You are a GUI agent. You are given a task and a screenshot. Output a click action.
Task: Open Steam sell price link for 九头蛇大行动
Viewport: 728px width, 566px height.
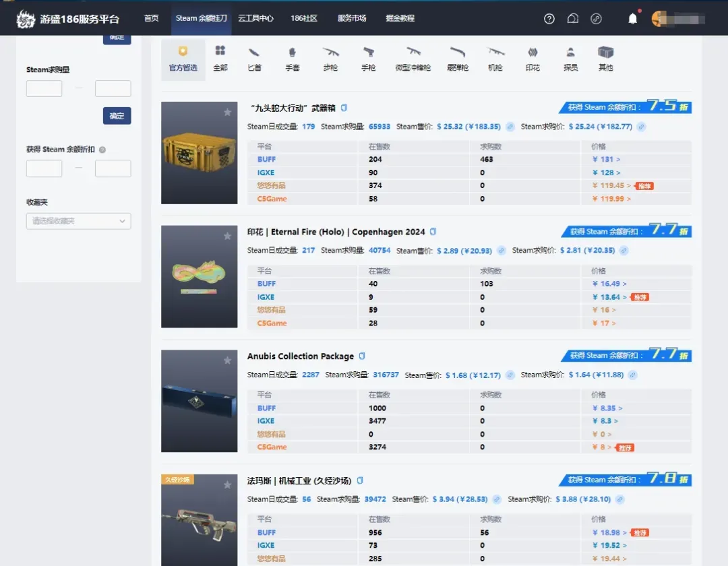pos(510,127)
